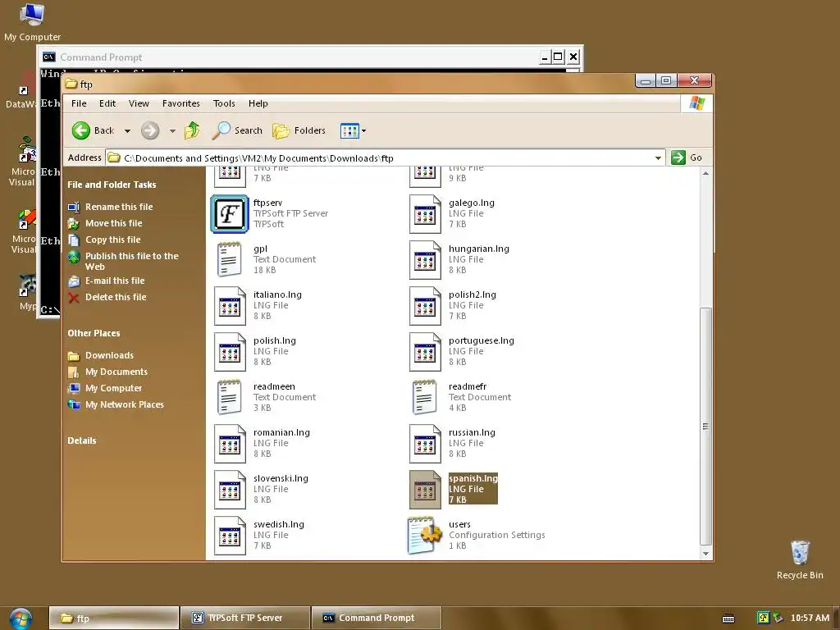Viewport: 840px width, 630px height.
Task: Open the Forward button history dropdown arrow
Action: [x=172, y=130]
